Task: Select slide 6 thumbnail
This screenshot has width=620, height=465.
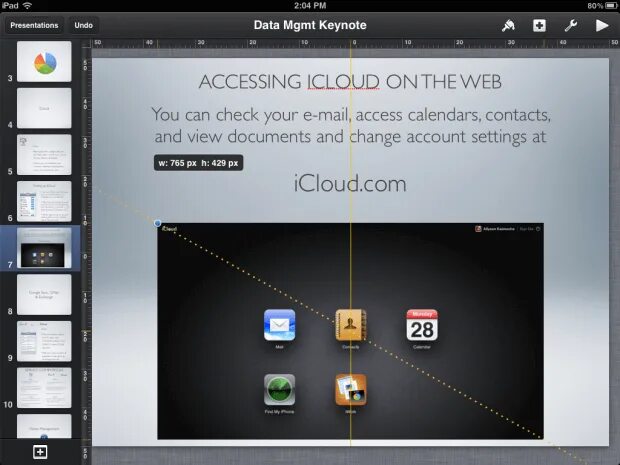Action: (x=44, y=201)
